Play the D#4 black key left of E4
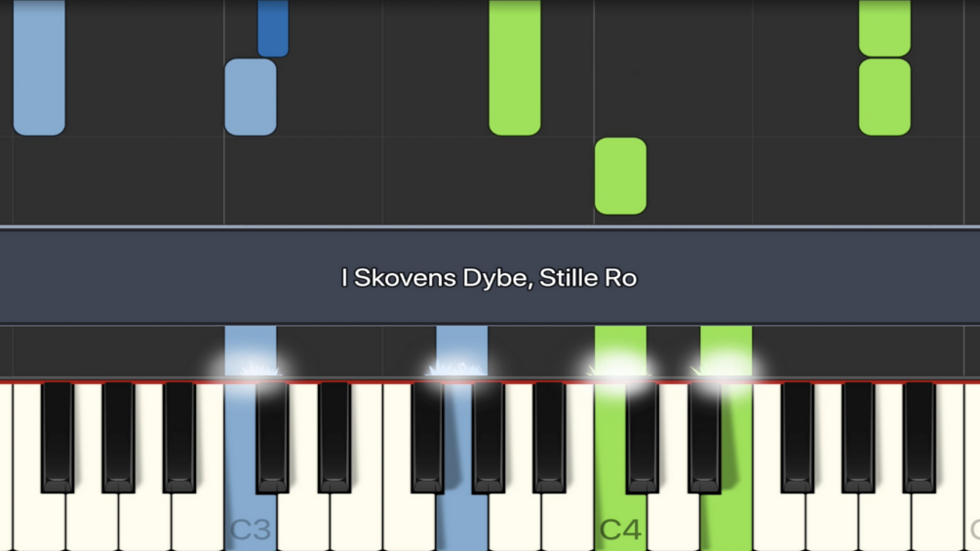The width and height of the screenshot is (980, 551). [x=704, y=437]
